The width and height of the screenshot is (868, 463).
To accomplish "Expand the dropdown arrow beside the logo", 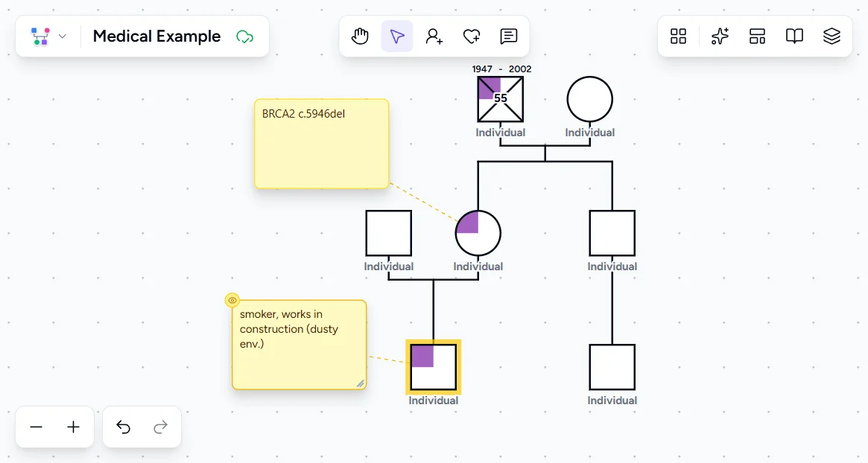I will pos(63,36).
